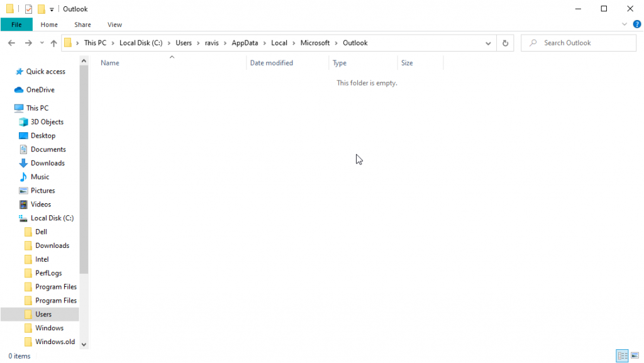This screenshot has width=644, height=363.
Task: Open the Customize Quick Access Toolbar dropdown
Action: click(x=52, y=9)
